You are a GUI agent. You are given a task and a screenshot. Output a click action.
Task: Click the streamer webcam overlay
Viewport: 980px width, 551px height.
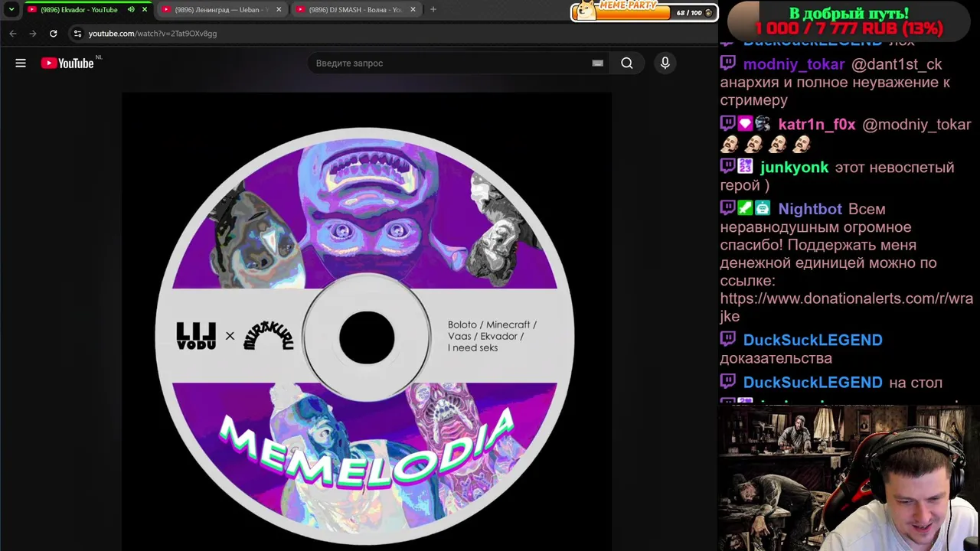[849, 478]
